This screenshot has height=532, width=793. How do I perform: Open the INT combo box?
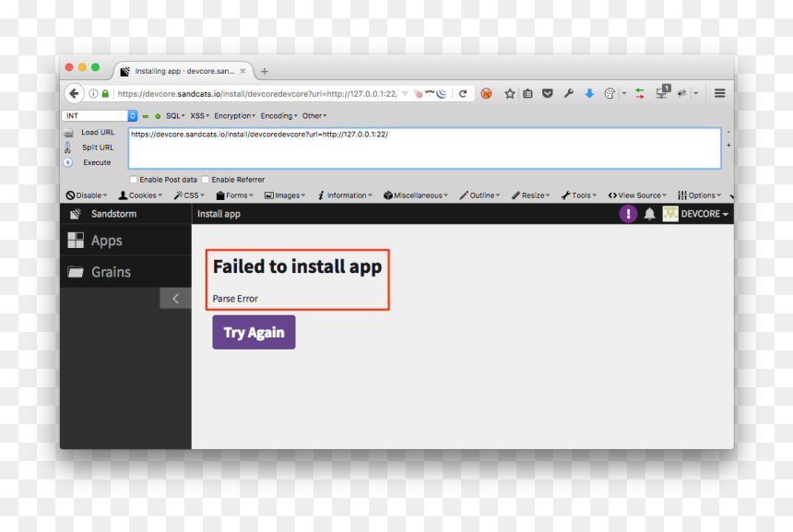point(100,116)
